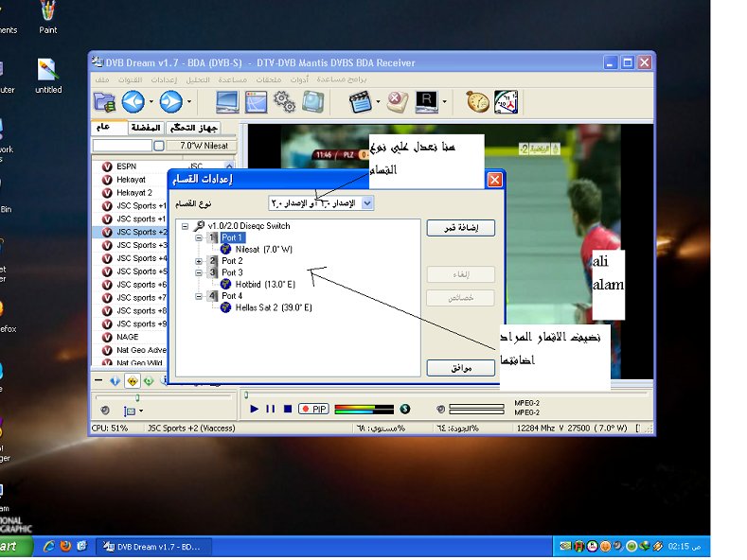Screen dimensions: 747x560
Task: Open dropdown beside next channel arrow
Action: [x=188, y=102]
